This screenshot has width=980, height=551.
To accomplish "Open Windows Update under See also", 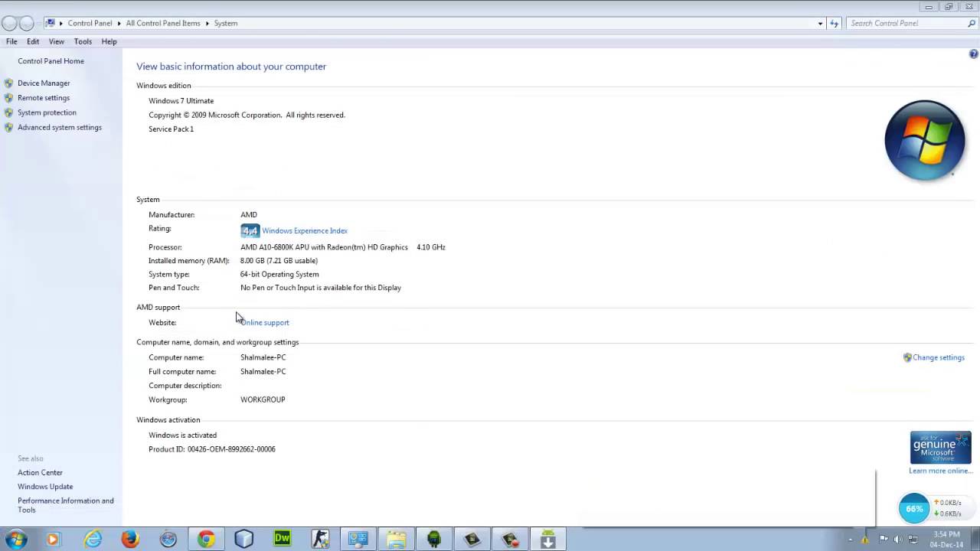I will [x=45, y=487].
